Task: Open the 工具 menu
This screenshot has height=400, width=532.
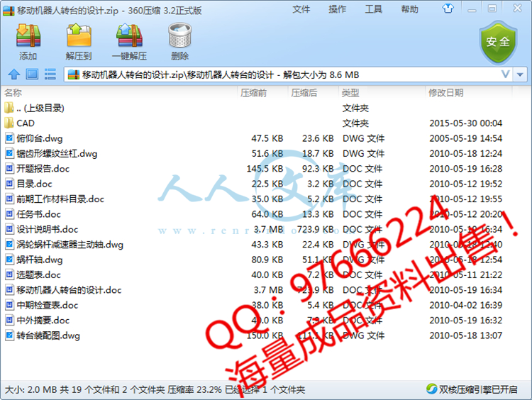Action: coord(374,9)
